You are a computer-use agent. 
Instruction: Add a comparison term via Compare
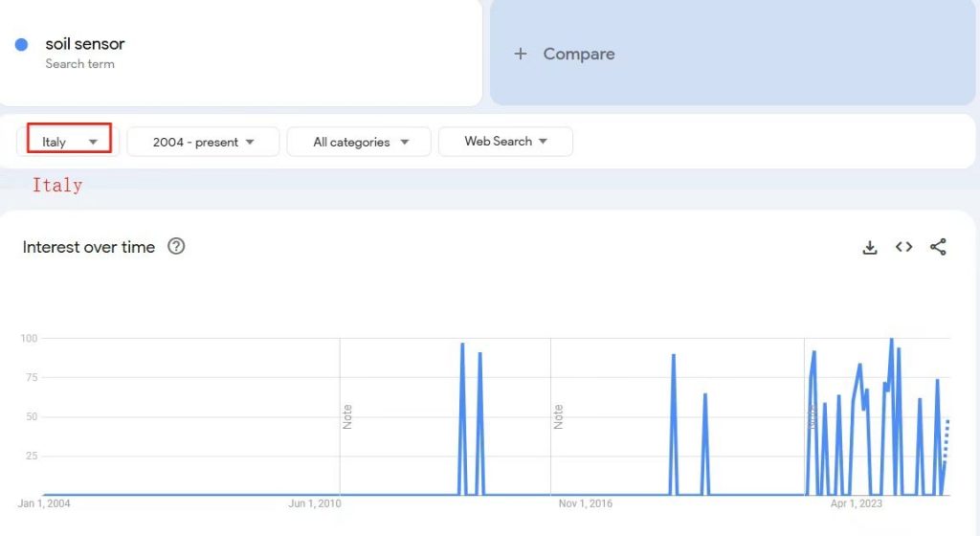(x=732, y=53)
